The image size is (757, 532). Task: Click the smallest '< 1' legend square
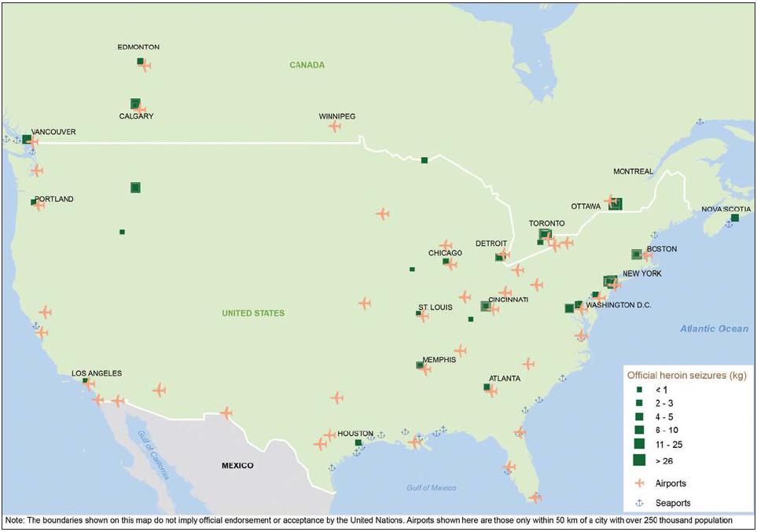[639, 390]
